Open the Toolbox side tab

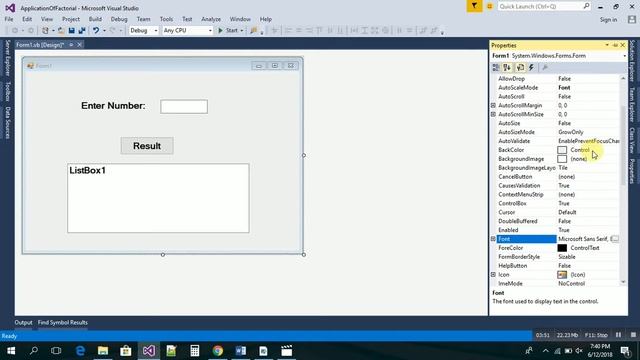[x=7, y=91]
